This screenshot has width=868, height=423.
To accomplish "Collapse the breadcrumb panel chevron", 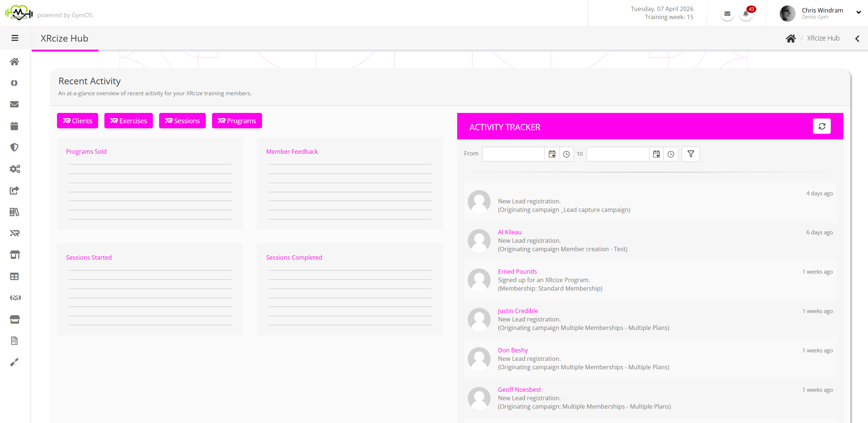I will [857, 39].
